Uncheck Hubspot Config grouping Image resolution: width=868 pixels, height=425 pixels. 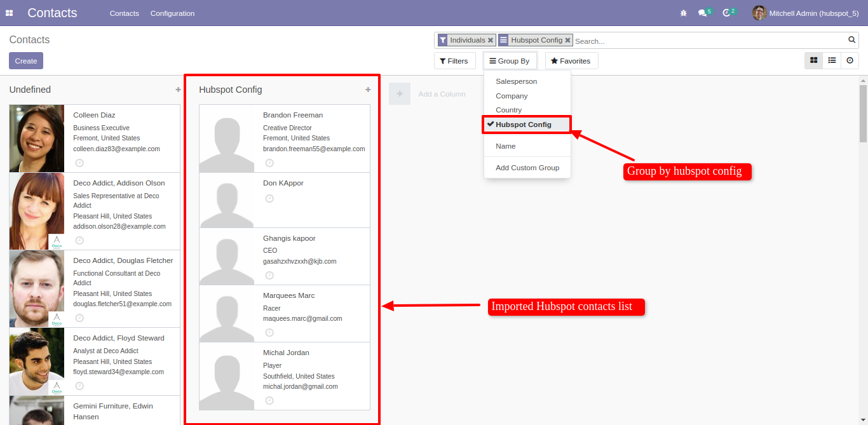pos(527,125)
